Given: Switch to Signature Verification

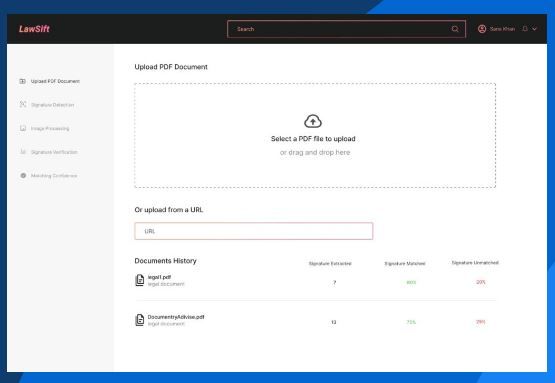Looking at the screenshot, I should click(x=54, y=152).
